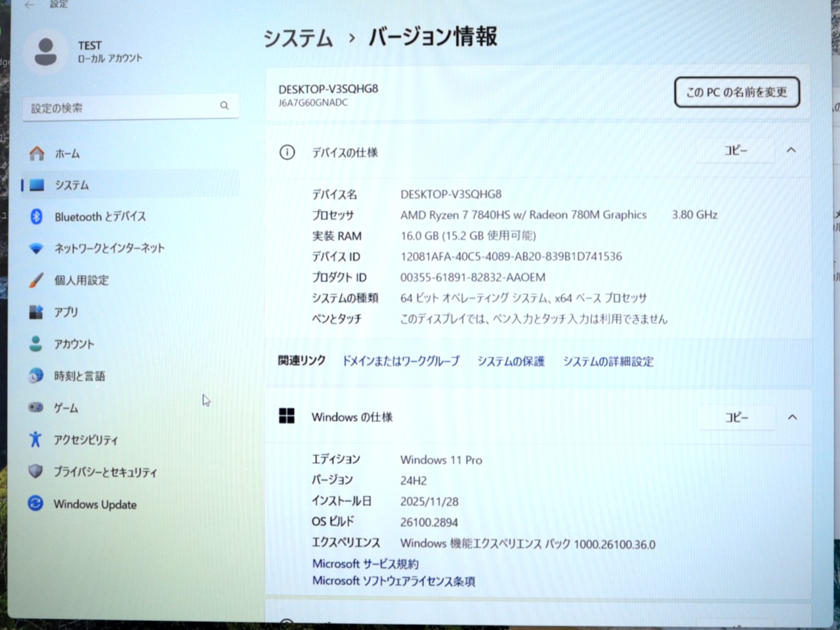Image resolution: width=840 pixels, height=630 pixels.
Task: Select the Time and language globe icon
Action: (37, 376)
